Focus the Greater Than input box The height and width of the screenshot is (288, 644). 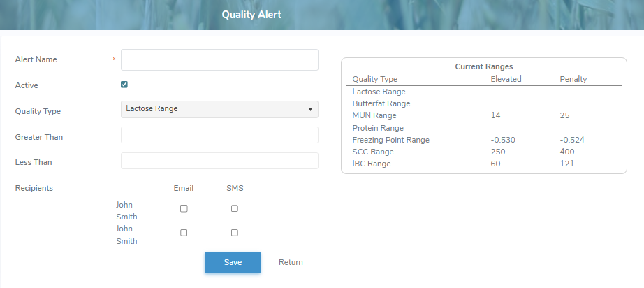pos(219,136)
